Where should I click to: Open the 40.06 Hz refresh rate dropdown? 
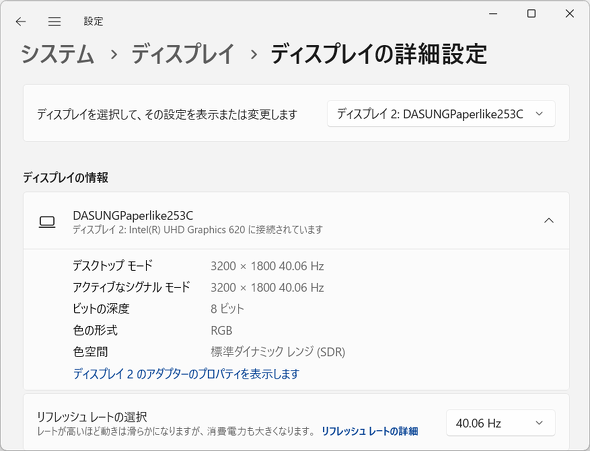click(500, 423)
